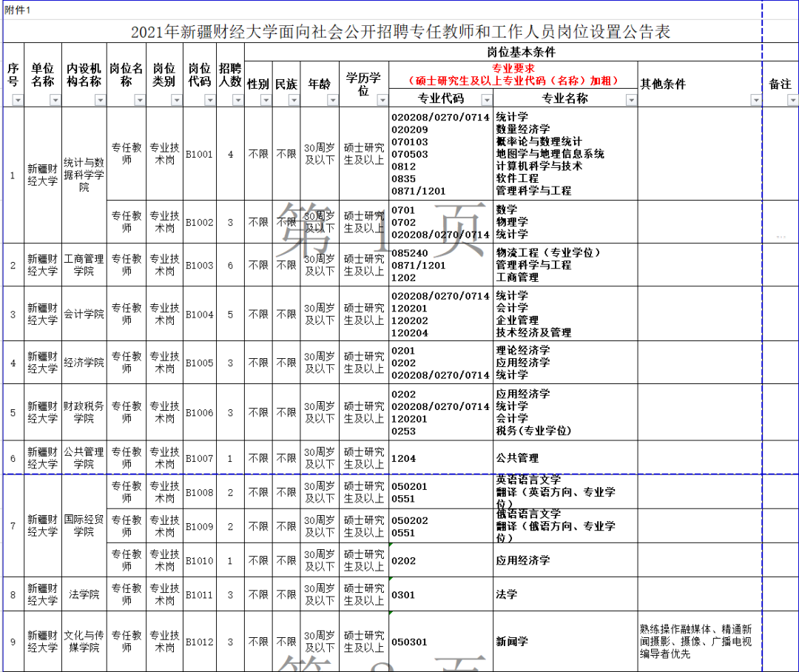
Task: Select the 经济学院 cell
Action: pos(84,363)
